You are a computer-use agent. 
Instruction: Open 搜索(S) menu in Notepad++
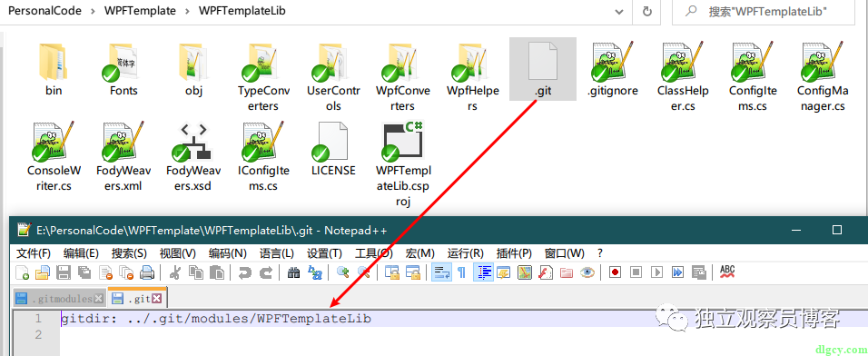point(129,253)
